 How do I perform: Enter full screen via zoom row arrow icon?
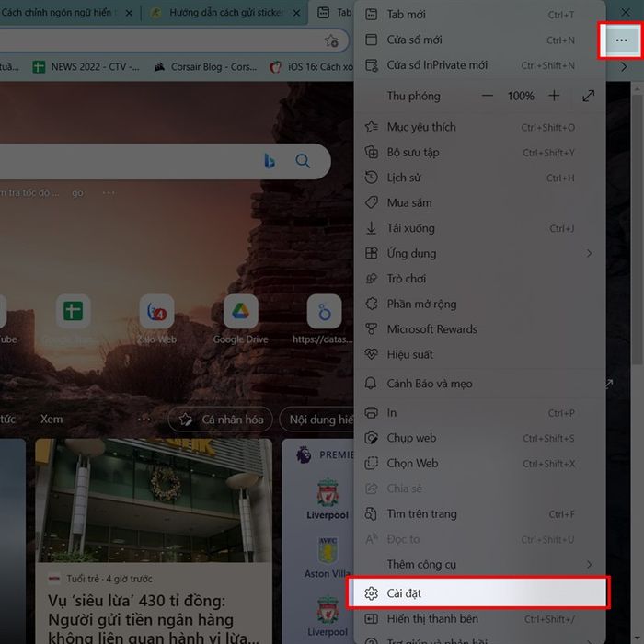[x=589, y=96]
